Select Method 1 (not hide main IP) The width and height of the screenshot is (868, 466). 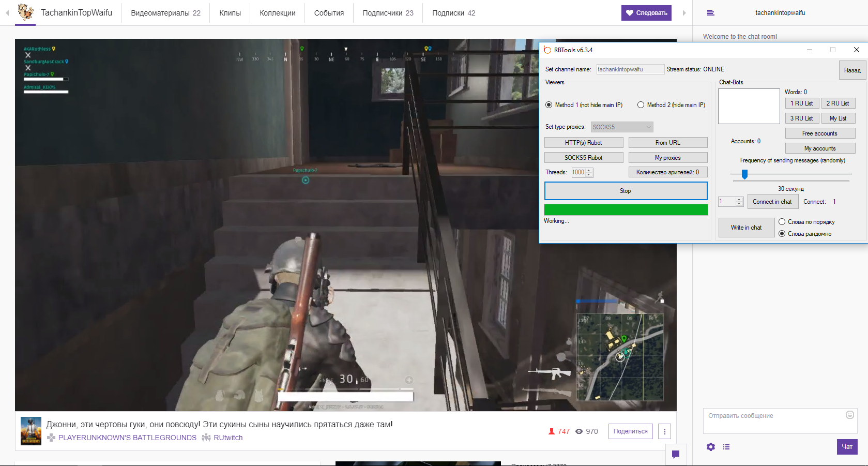(x=549, y=105)
